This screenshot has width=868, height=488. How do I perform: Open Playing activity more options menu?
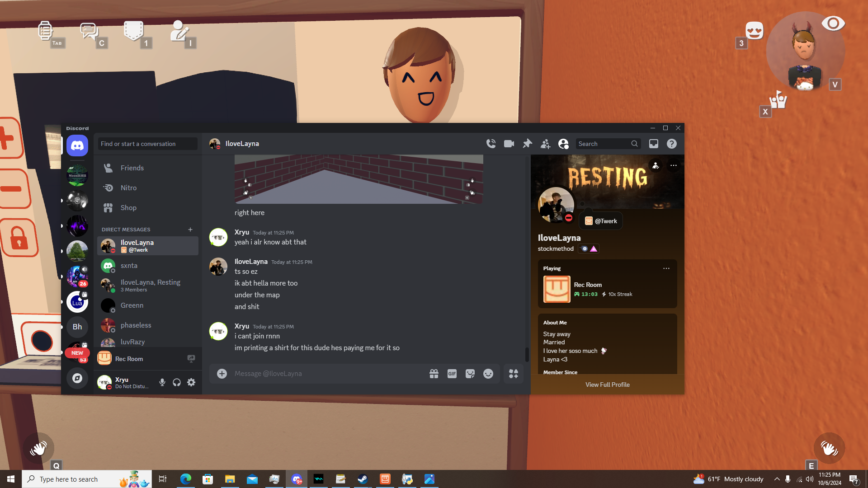666,268
